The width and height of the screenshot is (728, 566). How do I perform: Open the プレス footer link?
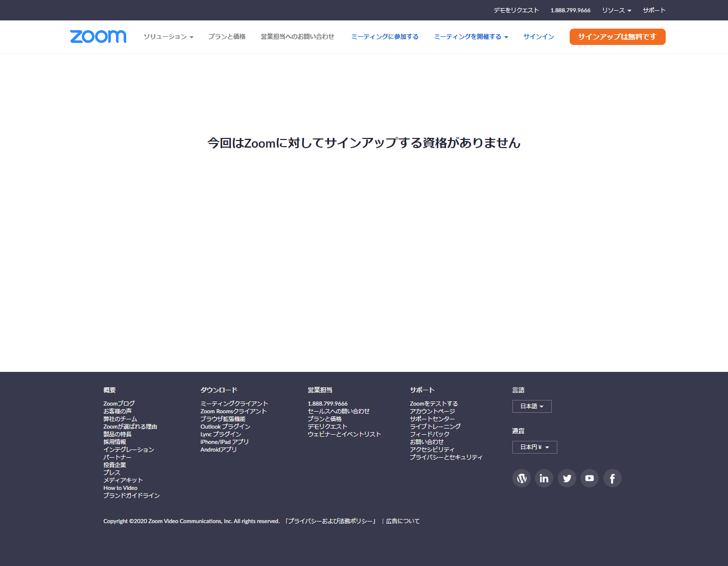[112, 473]
